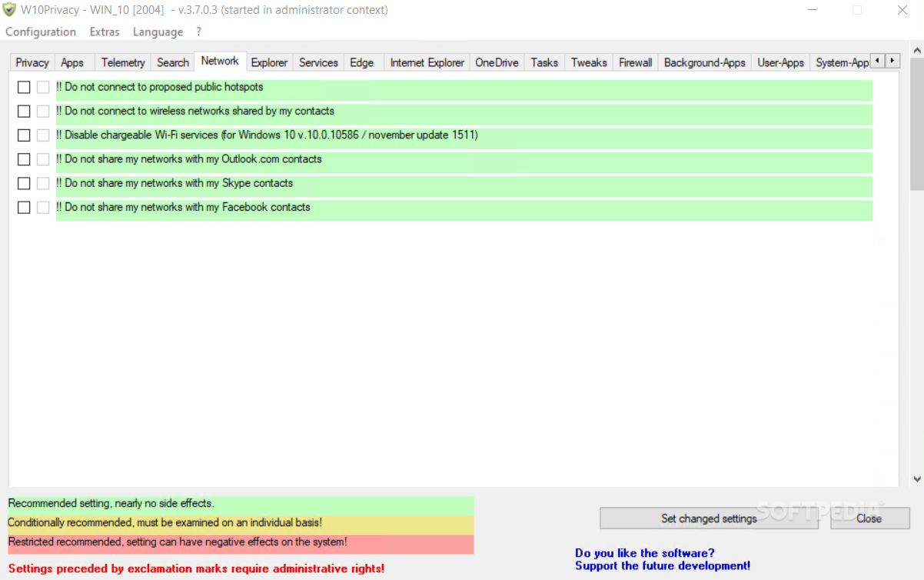Enable 'Do not share my networks with my Skype contacts'
Screen dimensions: 924x580
23,183
